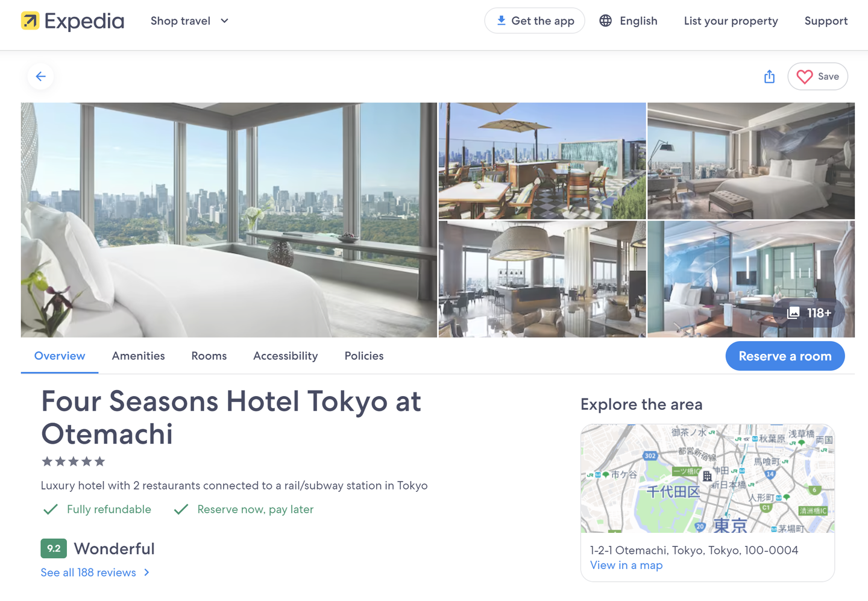The width and height of the screenshot is (868, 601).
Task: Click the hotel marker on the map
Action: pos(707,476)
